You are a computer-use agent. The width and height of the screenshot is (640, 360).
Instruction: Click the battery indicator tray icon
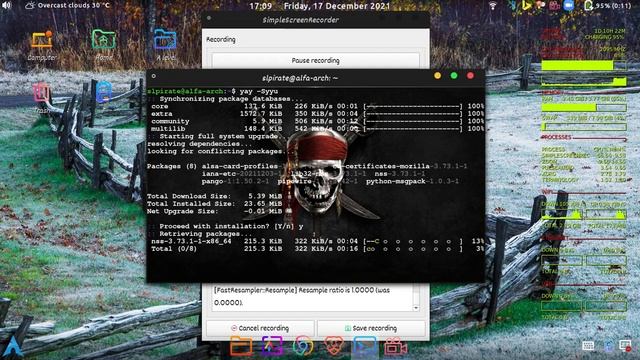(588, 6)
